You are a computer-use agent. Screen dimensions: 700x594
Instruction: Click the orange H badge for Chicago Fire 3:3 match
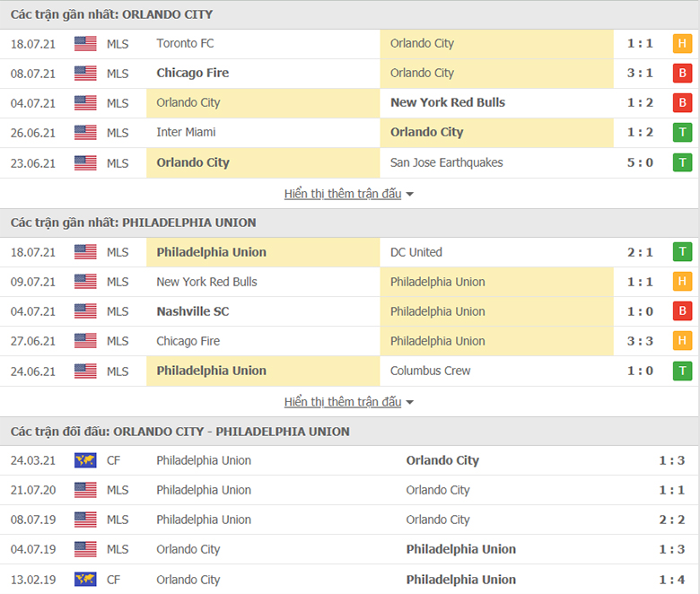(x=682, y=340)
